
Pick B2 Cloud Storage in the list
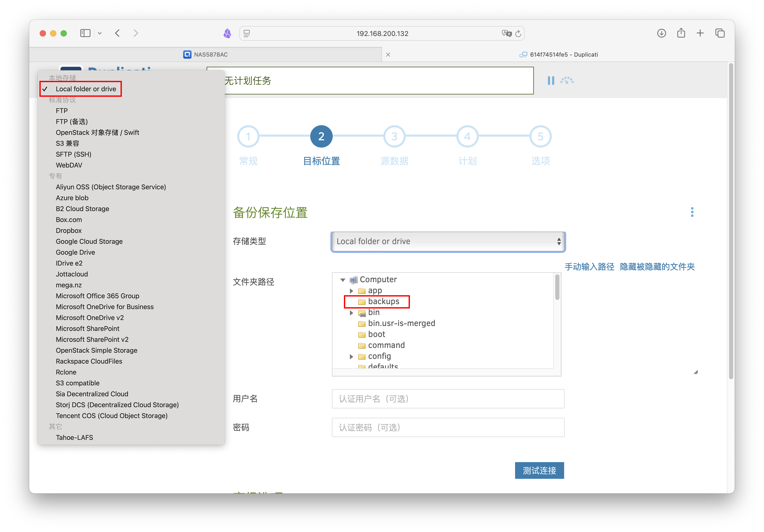(x=82, y=209)
